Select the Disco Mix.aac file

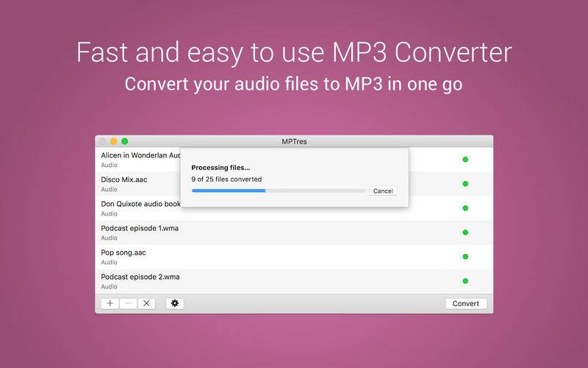[295, 183]
